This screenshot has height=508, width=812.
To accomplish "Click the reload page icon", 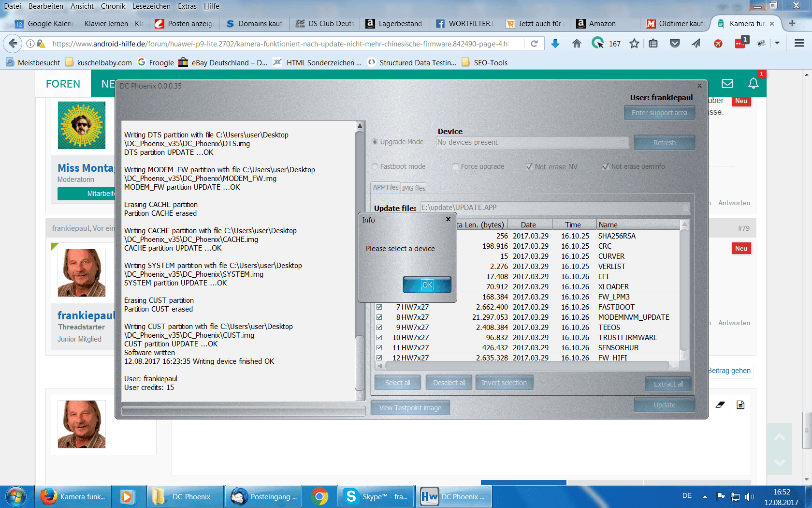I will pos(534,44).
